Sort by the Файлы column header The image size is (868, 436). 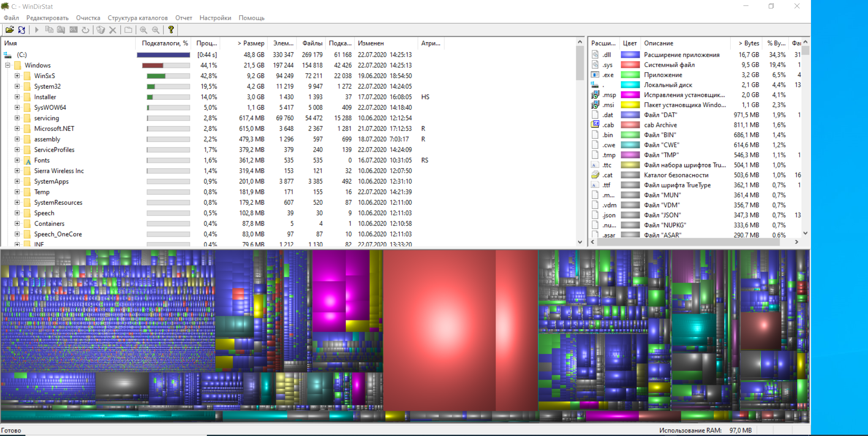(x=310, y=43)
